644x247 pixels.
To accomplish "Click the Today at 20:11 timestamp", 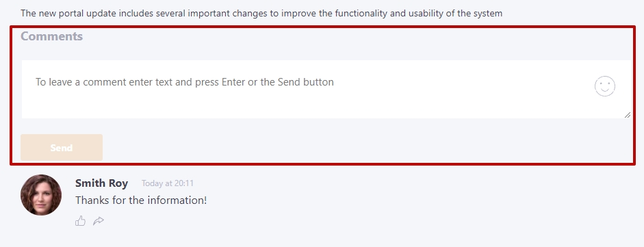I will (168, 183).
